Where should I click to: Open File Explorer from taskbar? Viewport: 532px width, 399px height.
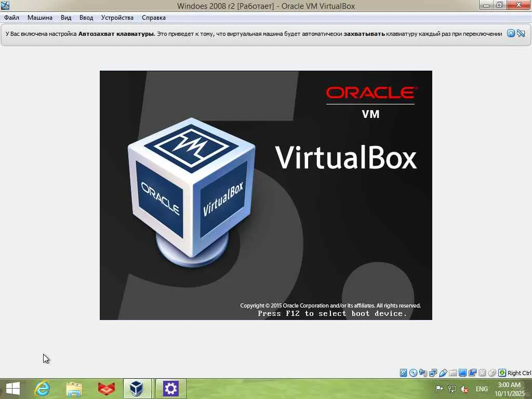[x=74, y=389]
